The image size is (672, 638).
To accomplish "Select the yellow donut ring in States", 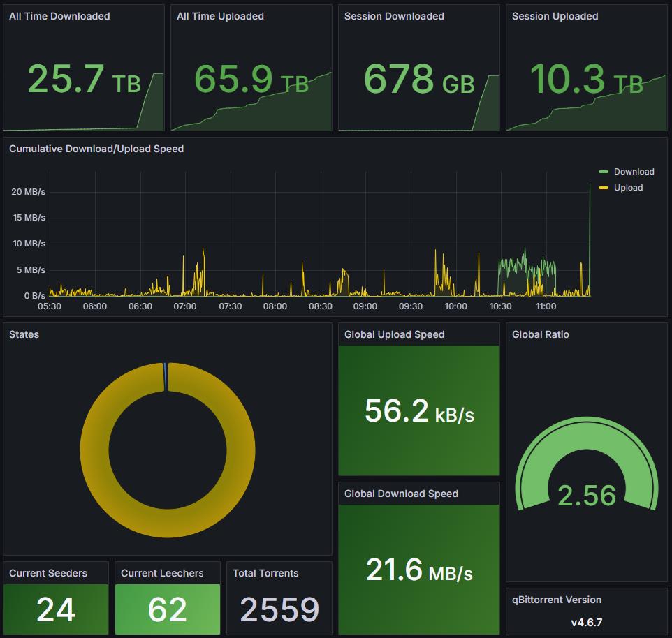I will (94, 450).
